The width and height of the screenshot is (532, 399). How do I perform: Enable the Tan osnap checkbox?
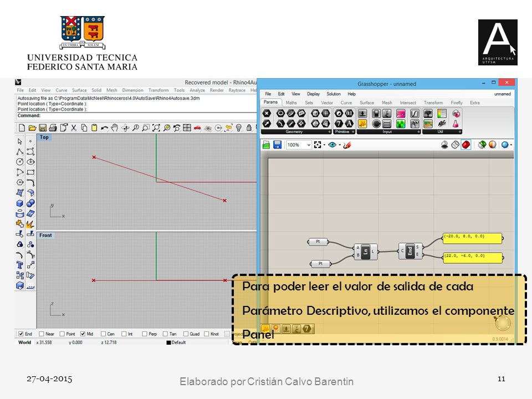[x=165, y=334]
